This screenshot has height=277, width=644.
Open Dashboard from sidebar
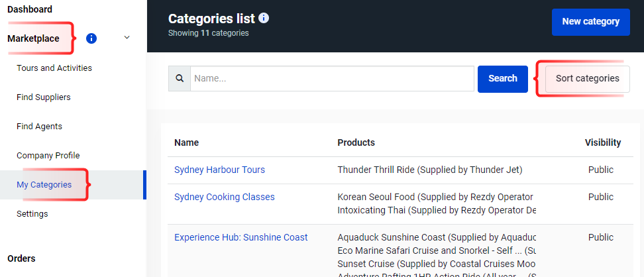click(x=30, y=9)
